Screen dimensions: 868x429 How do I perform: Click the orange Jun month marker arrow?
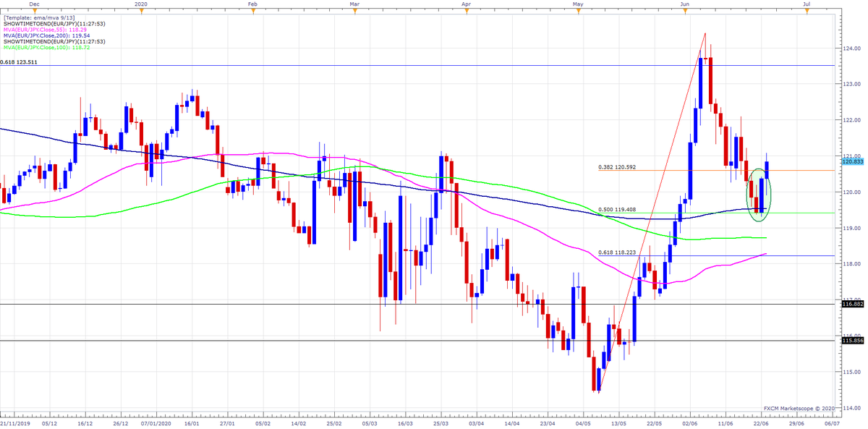coord(684,11)
